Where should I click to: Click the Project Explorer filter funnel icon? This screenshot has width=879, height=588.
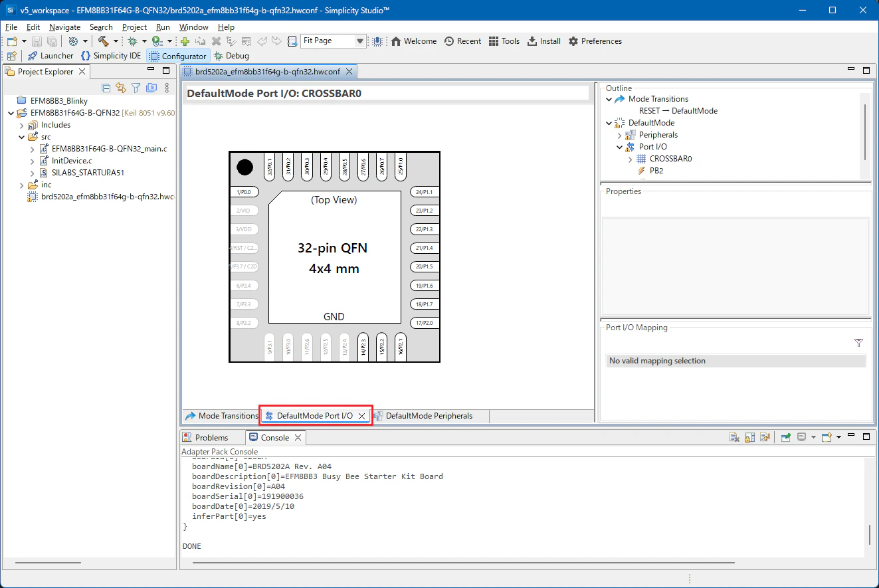pyautogui.click(x=136, y=88)
